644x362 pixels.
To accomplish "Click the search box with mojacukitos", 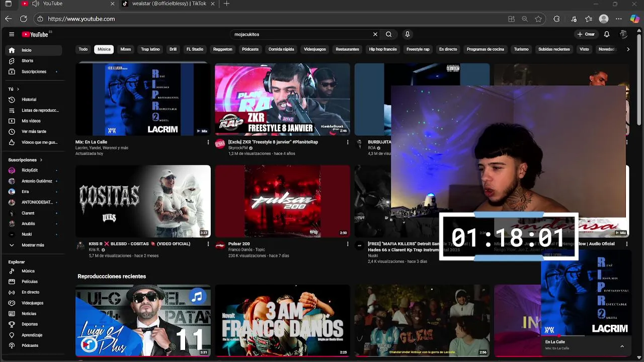I will coord(302,34).
